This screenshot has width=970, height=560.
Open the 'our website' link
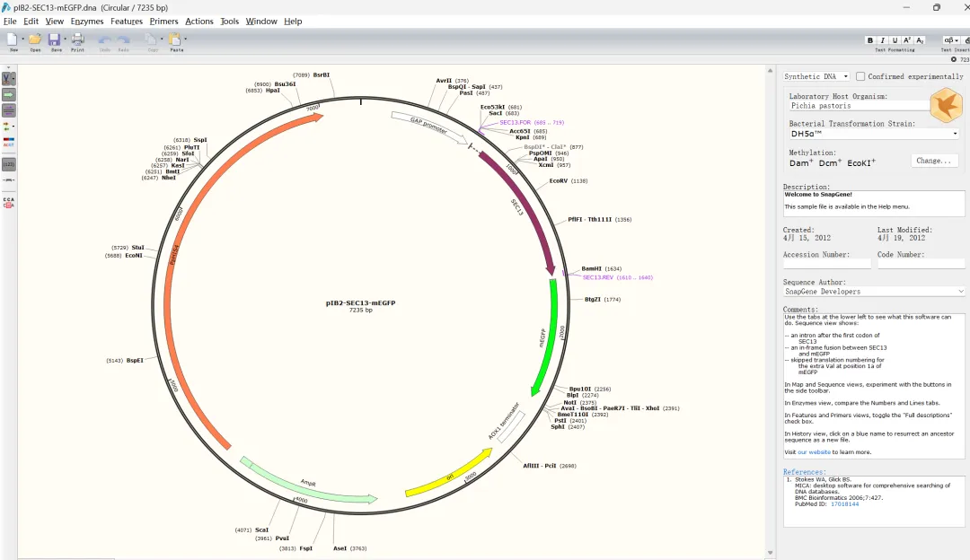click(x=814, y=452)
